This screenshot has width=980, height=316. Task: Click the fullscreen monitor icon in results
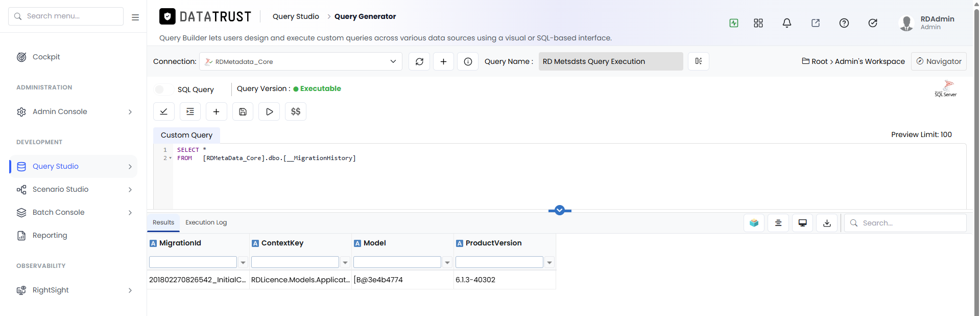pyautogui.click(x=803, y=223)
